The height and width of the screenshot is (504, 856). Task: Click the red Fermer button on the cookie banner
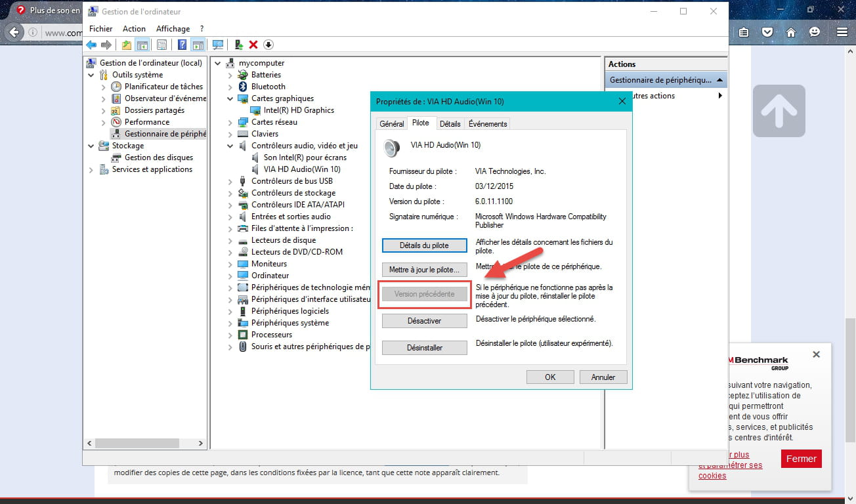click(x=802, y=459)
